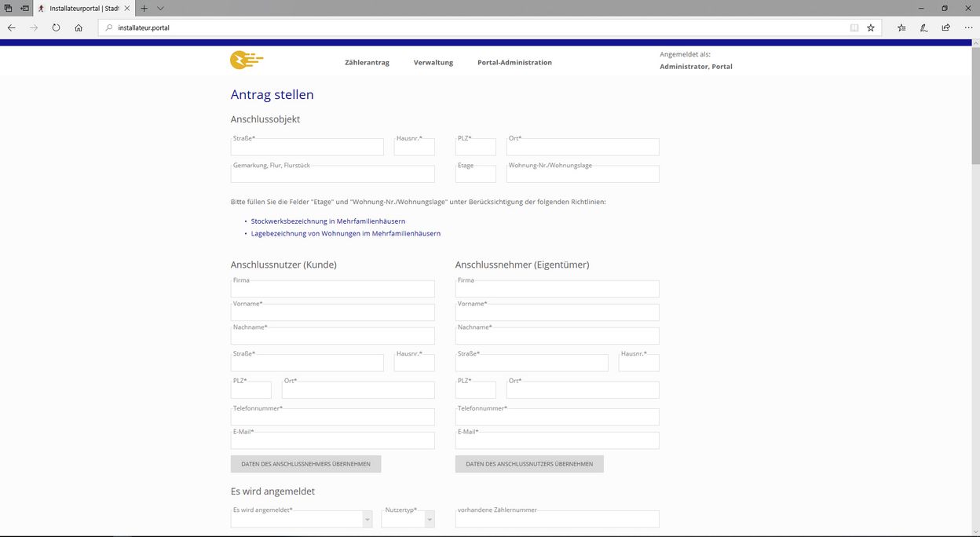This screenshot has height=537, width=980.
Task: Open the Verwaltung menu
Action: click(x=433, y=63)
